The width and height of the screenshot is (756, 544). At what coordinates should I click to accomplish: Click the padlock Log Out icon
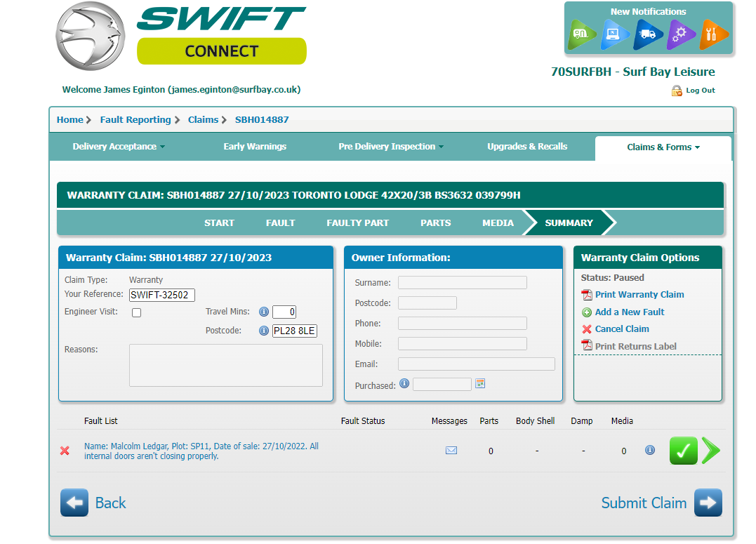677,91
